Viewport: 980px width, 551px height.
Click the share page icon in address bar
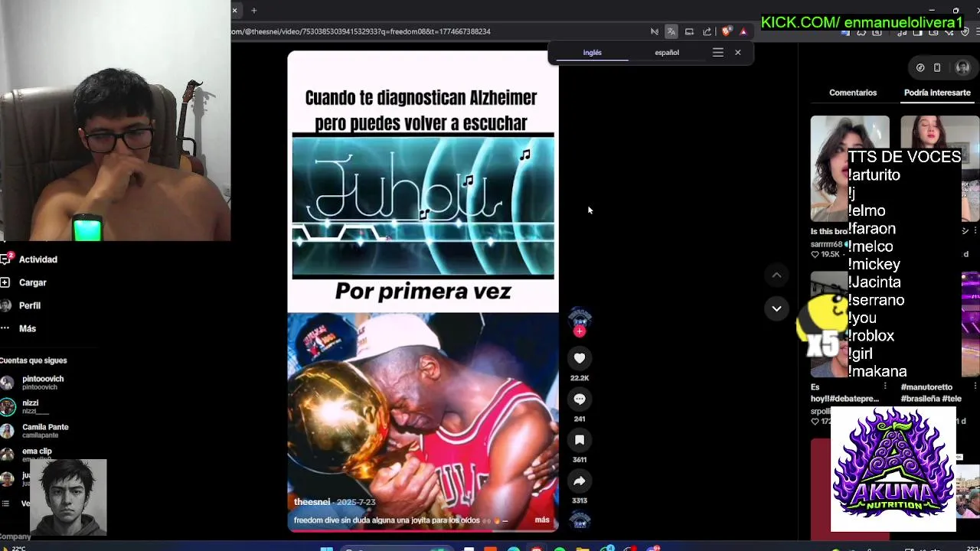click(707, 31)
